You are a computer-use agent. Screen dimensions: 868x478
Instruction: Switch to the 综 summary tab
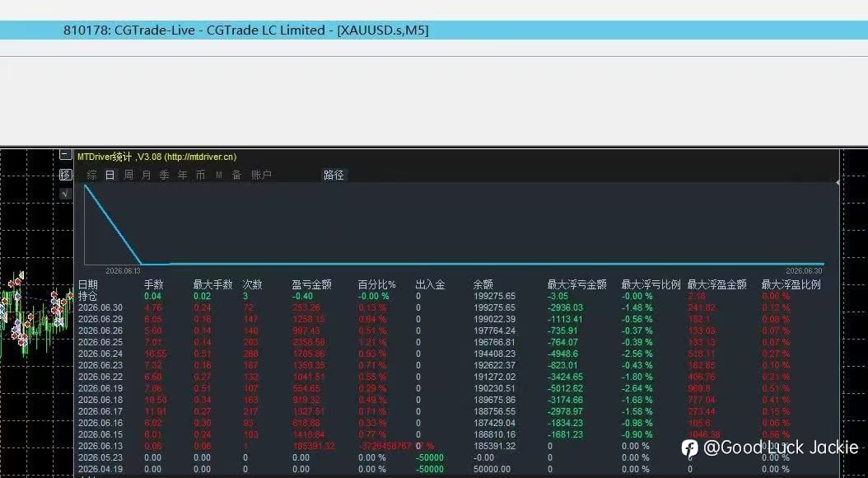click(x=92, y=175)
